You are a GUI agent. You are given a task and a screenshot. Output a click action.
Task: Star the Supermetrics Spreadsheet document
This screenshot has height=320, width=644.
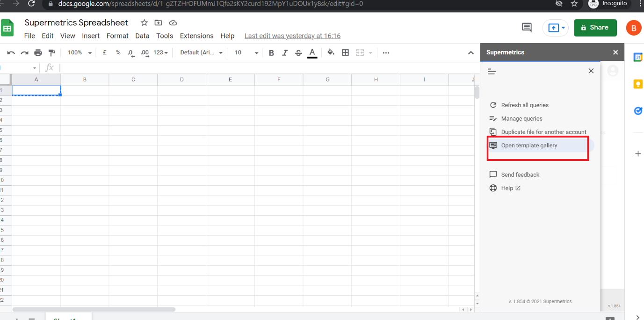click(x=144, y=22)
